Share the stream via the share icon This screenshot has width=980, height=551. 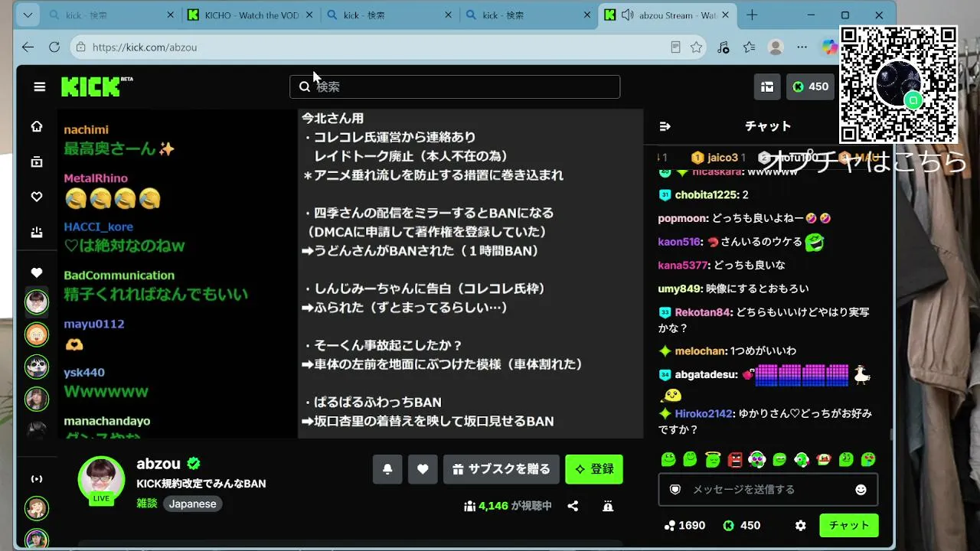(573, 506)
